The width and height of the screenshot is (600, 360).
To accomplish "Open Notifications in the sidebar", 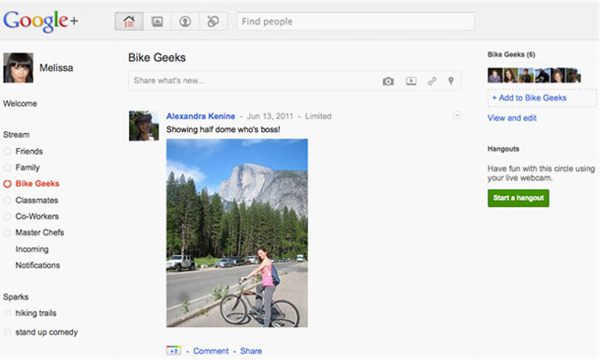I will [x=38, y=265].
